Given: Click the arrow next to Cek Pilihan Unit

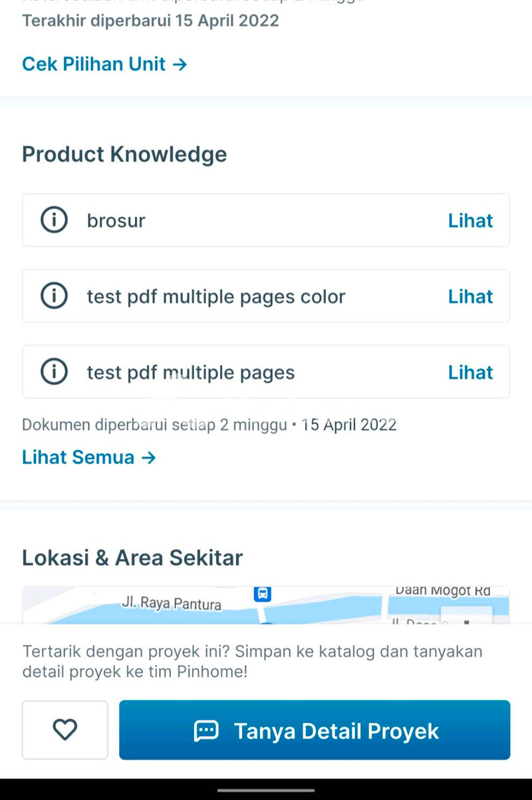Looking at the screenshot, I should 180,65.
